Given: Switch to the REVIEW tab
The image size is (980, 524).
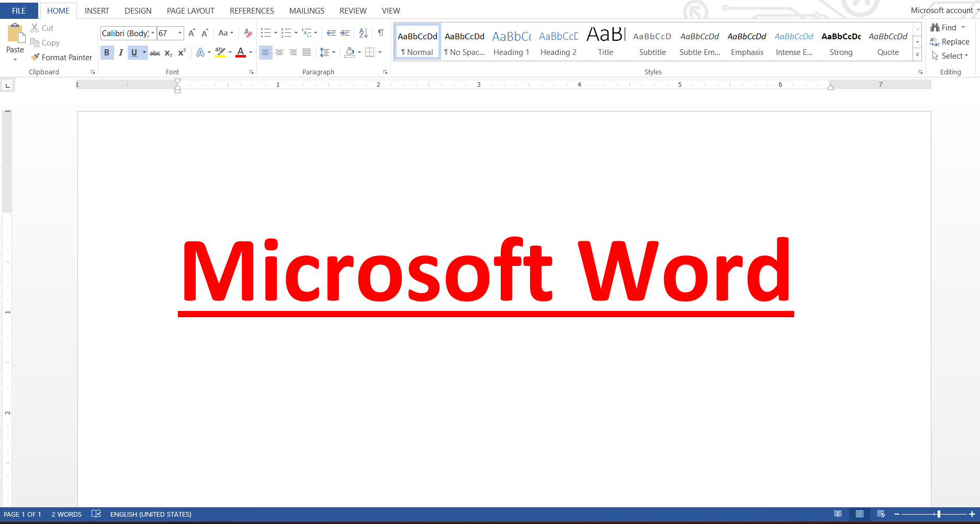Looking at the screenshot, I should 353,10.
